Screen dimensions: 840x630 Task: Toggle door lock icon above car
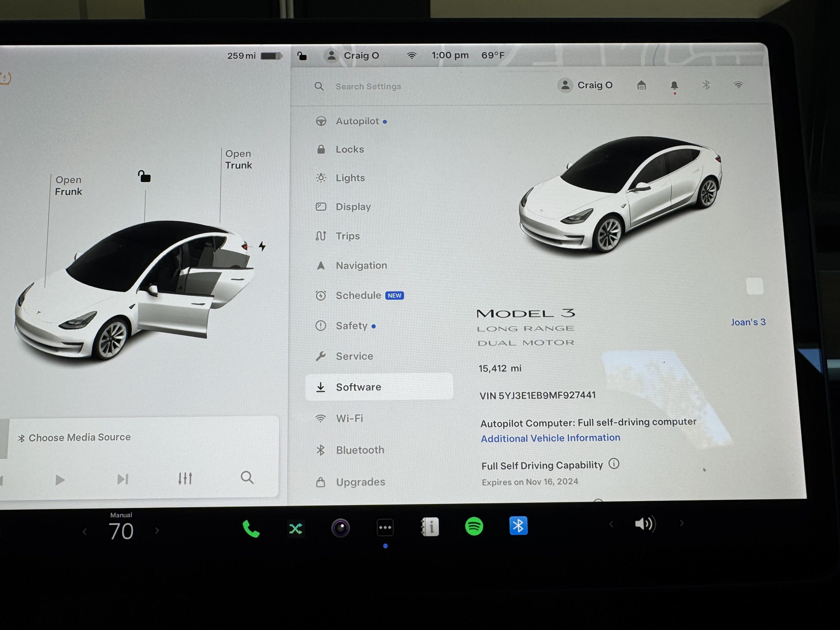tap(144, 176)
